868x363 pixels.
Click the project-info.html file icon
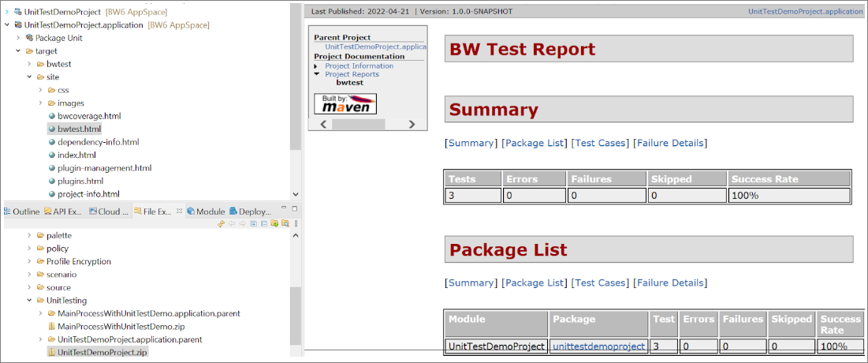pyautogui.click(x=52, y=194)
